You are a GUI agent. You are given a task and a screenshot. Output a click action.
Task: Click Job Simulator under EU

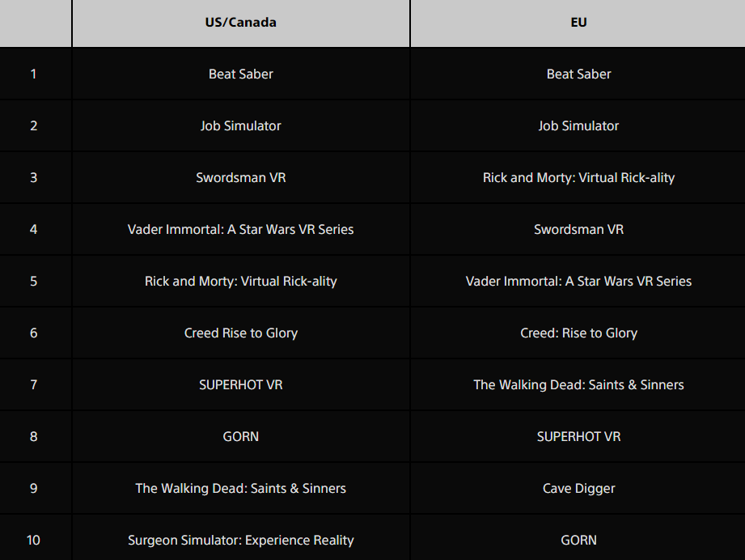click(578, 125)
